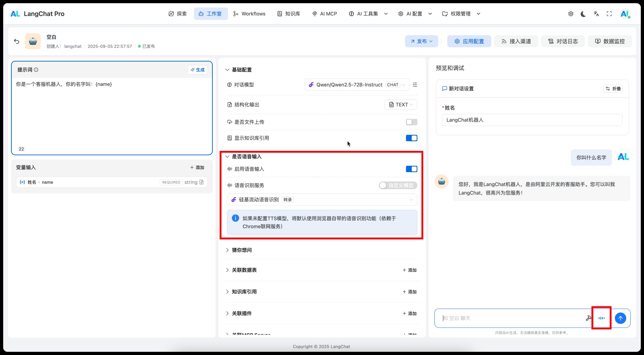Turn off the show knowledge base citation toggle
This screenshot has width=644, height=355.
(x=411, y=138)
